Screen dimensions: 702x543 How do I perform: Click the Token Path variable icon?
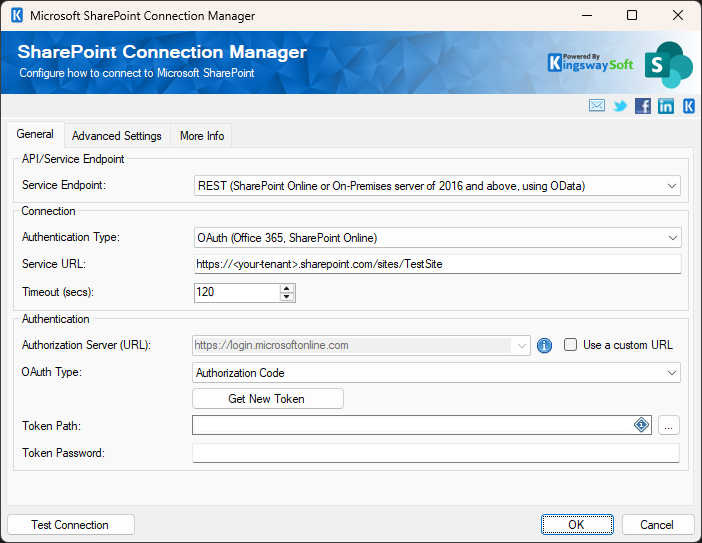[642, 425]
